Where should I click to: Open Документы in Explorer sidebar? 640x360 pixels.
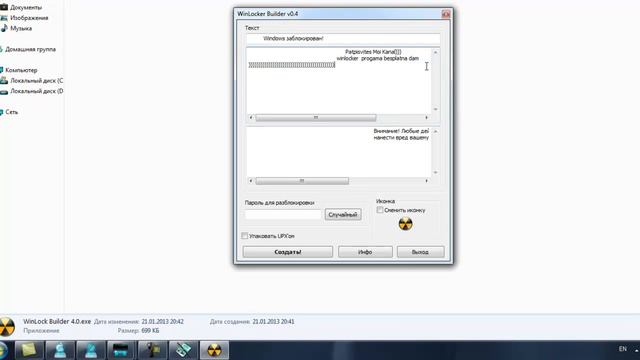tap(26, 7)
